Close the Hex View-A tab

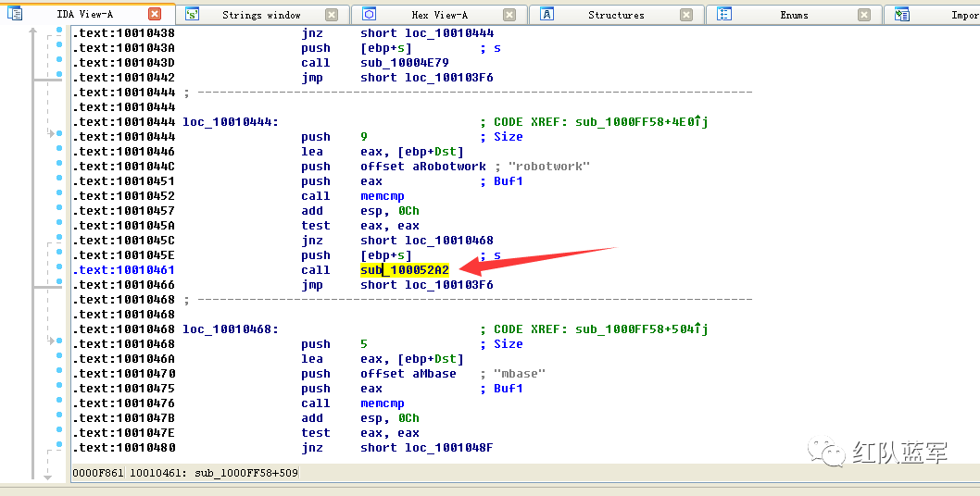509,15
